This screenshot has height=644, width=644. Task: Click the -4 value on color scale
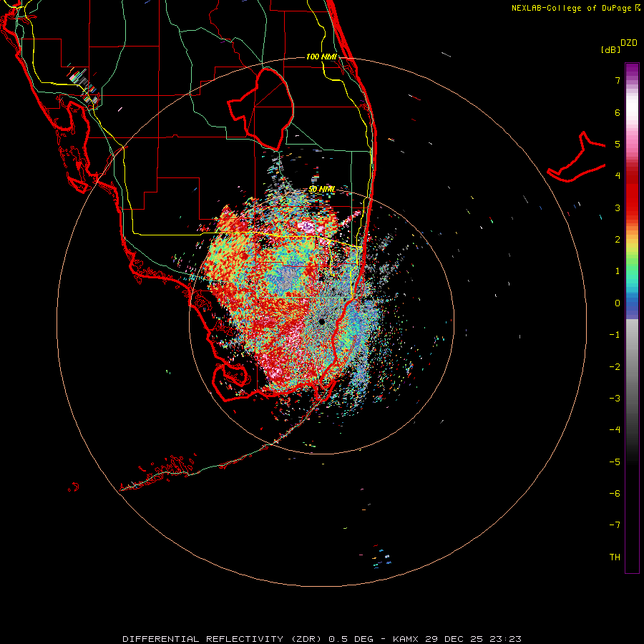(615, 430)
